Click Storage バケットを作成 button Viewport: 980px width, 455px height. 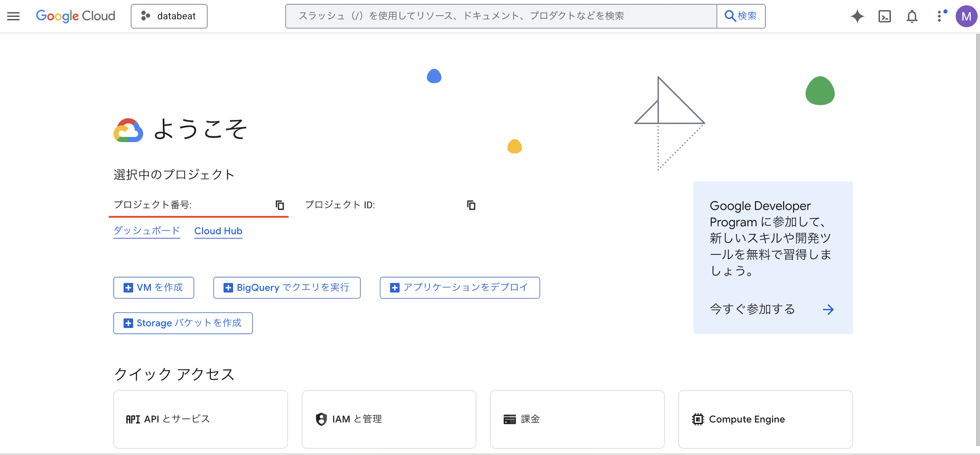[x=183, y=323]
